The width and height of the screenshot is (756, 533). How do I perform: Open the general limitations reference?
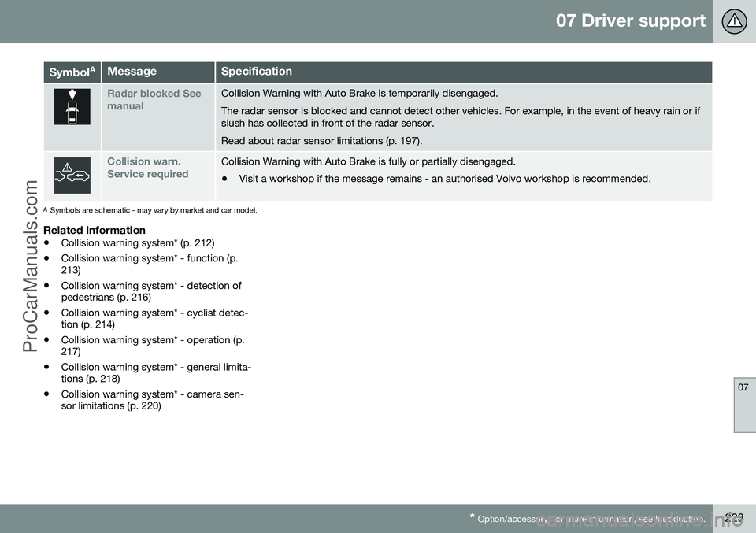(155, 373)
